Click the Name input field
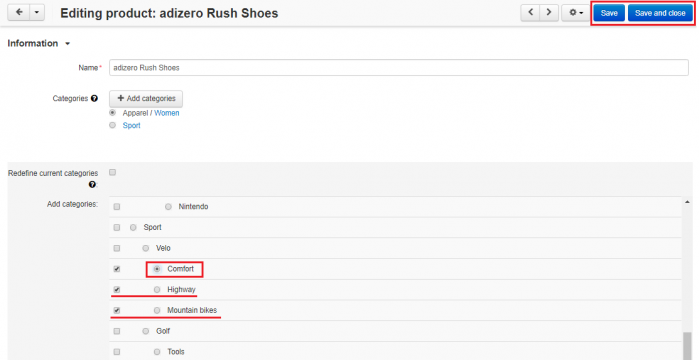Image resolution: width=700 pixels, height=360 pixels. (x=399, y=67)
